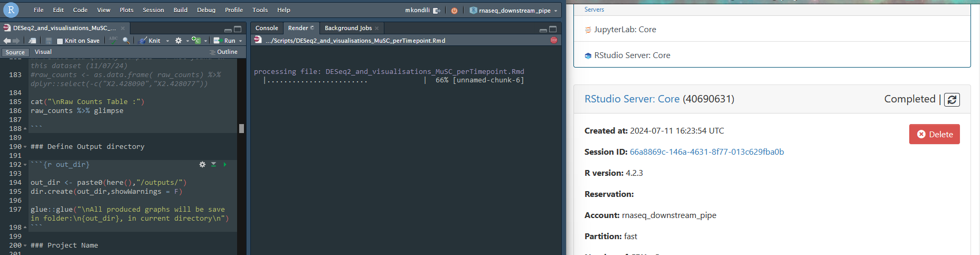Refresh the Completed session status
Viewport: 980px width, 255px height.
951,100
